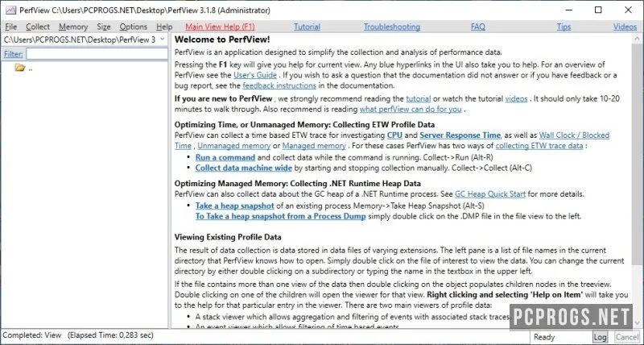
Task: Open the FAQ link
Action: click(478, 27)
